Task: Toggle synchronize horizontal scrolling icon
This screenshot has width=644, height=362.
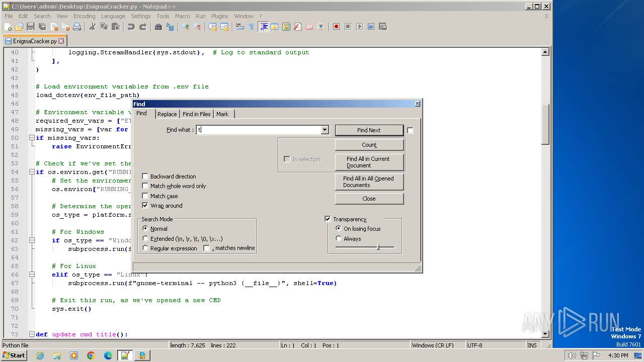Action: [x=224, y=27]
